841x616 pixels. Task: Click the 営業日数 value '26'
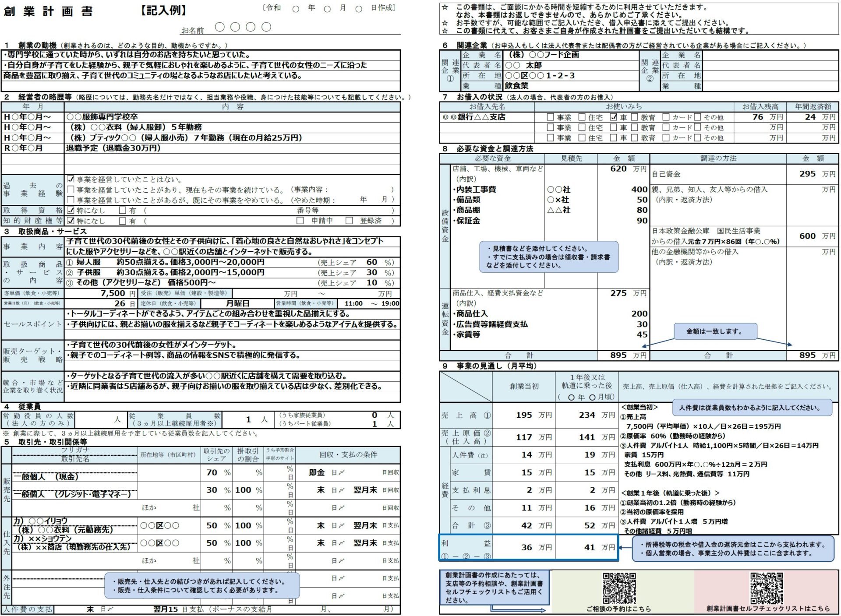click(x=120, y=303)
